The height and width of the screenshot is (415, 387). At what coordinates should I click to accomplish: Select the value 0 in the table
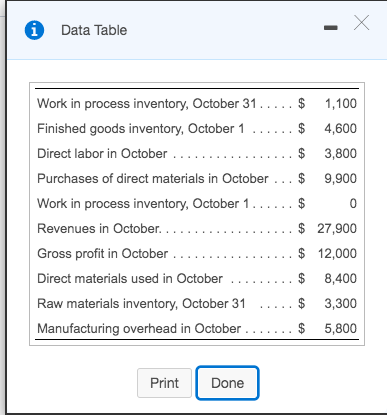[x=353, y=204]
